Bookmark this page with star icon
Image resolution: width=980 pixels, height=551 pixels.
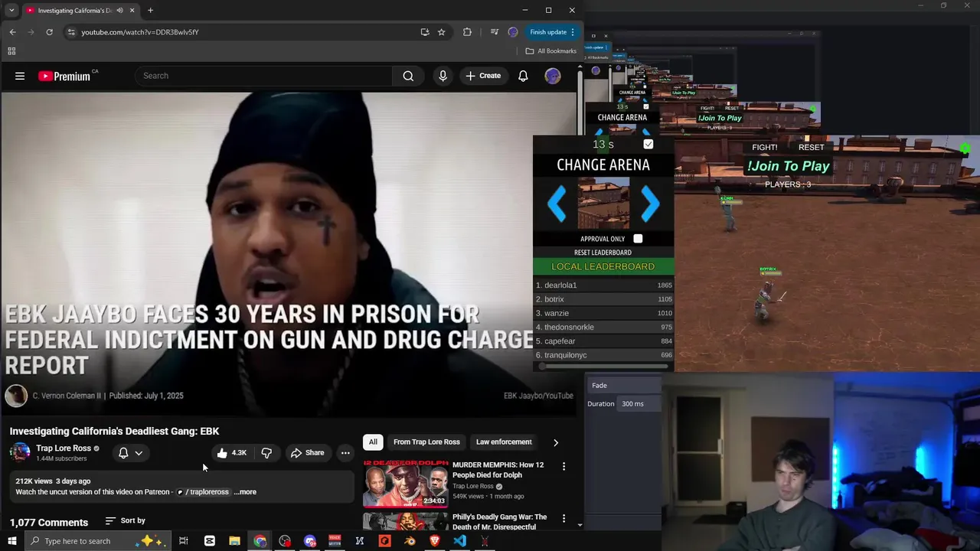click(442, 32)
